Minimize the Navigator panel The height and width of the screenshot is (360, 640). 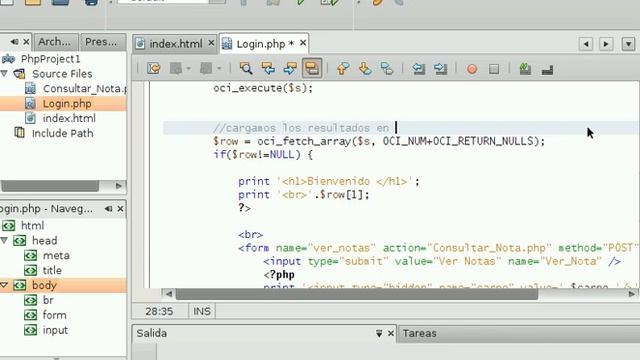tap(108, 209)
